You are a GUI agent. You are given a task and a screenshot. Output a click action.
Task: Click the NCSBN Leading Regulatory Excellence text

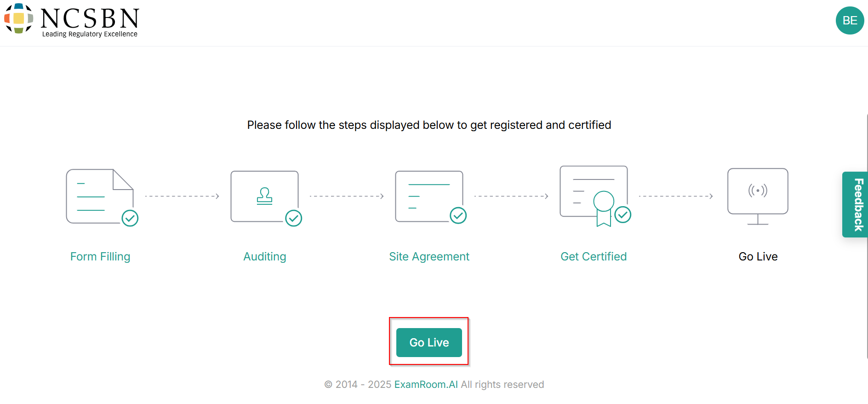(90, 34)
